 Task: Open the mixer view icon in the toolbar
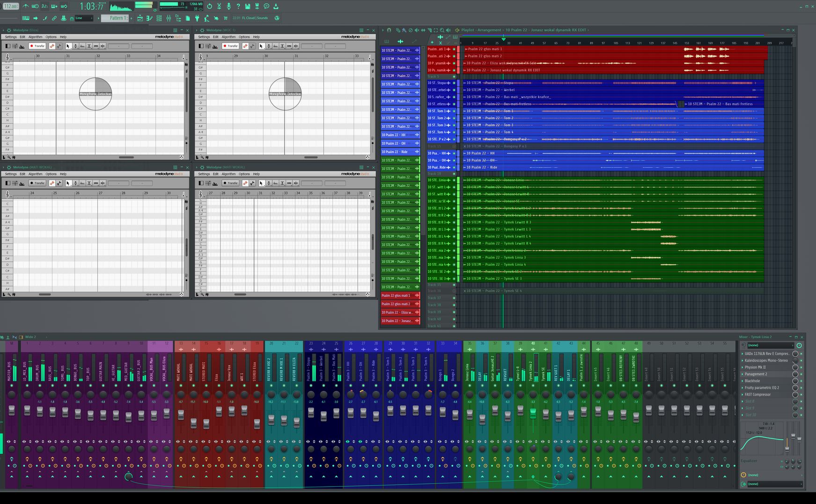(x=169, y=18)
